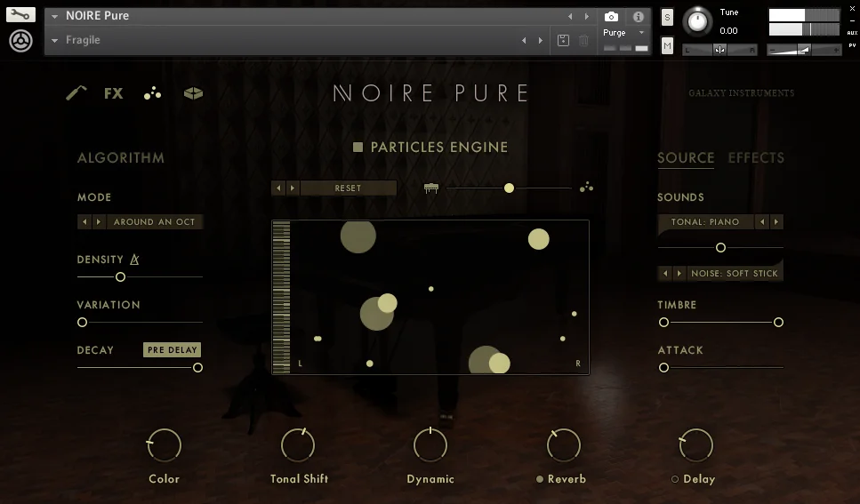Click the Tune knob
Screen dimensions: 860x504
coord(697,21)
